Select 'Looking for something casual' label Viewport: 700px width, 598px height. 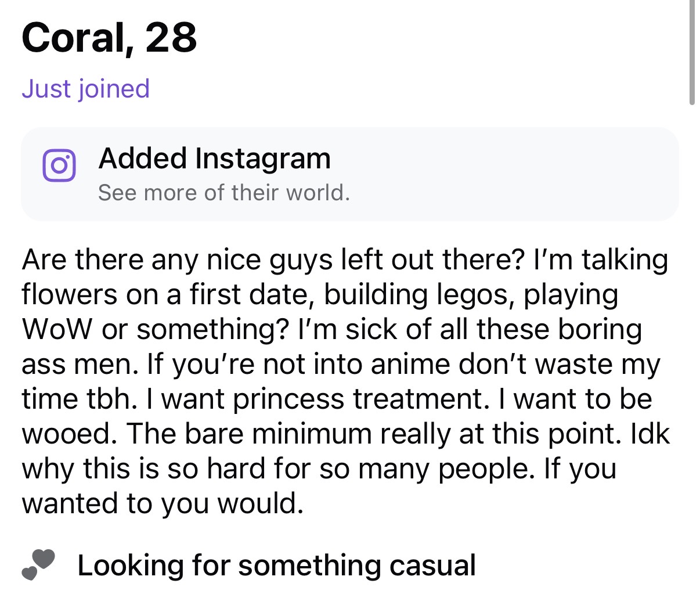[x=276, y=565]
